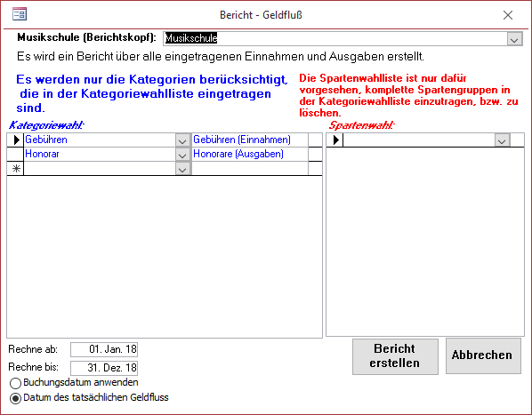532x415 pixels.
Task: Select the Spartenwahl row selector arrow
Action: pyautogui.click(x=335, y=140)
